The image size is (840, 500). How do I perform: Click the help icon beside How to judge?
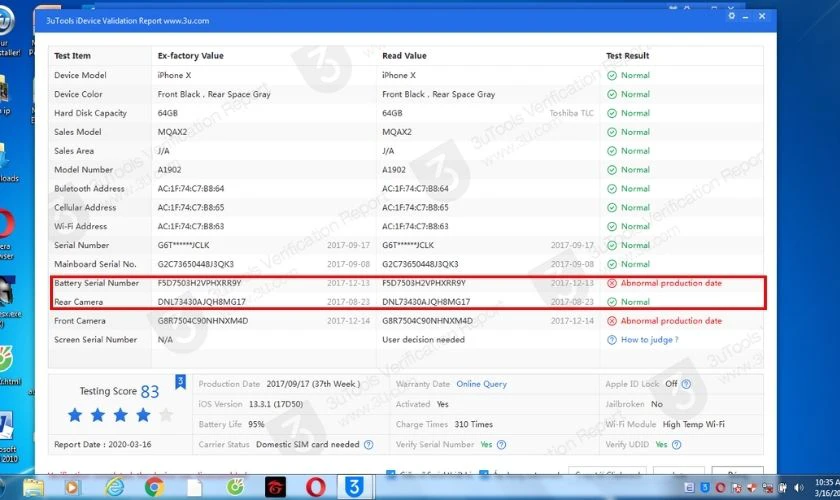click(612, 340)
